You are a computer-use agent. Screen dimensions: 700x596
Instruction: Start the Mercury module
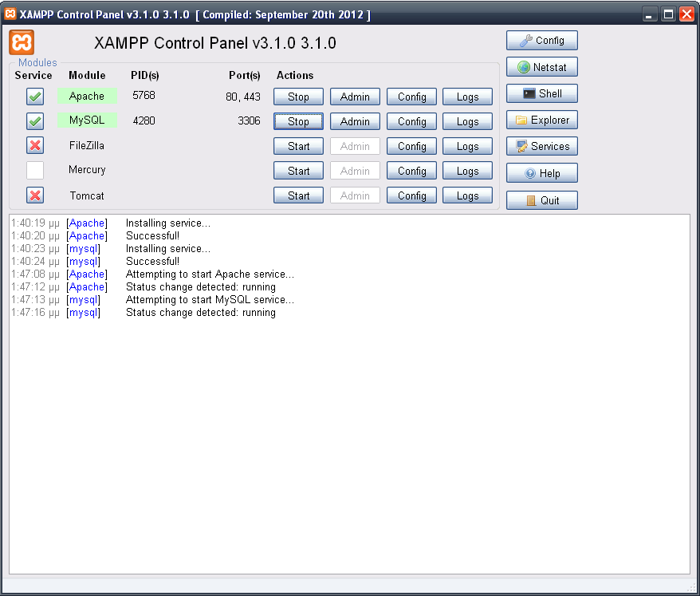[298, 171]
